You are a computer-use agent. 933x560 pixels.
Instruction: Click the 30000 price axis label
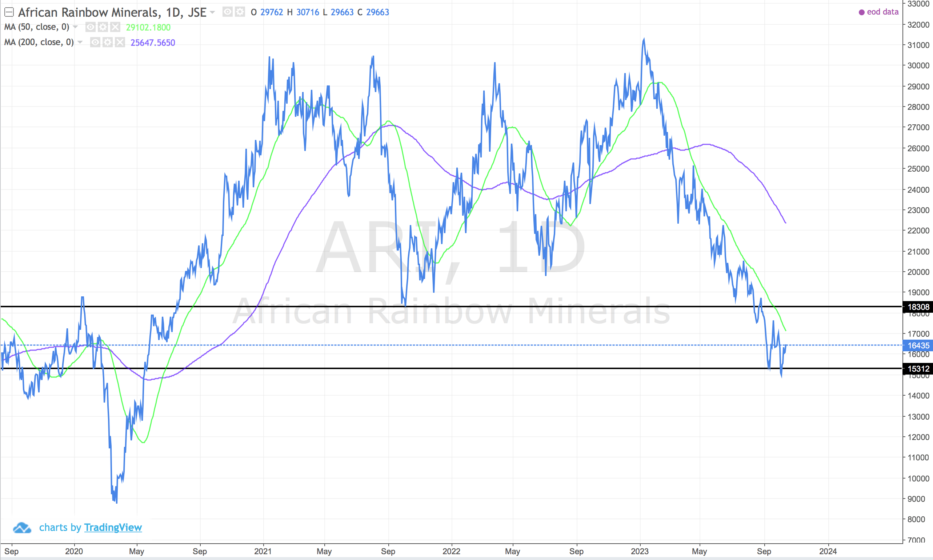(918, 65)
